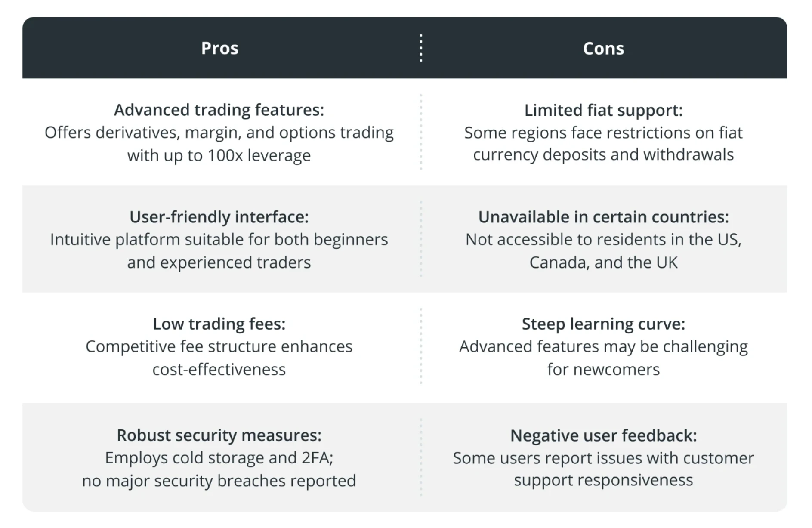
Task: Select the "Unavailable in certain countries:" heading
Action: (x=603, y=217)
